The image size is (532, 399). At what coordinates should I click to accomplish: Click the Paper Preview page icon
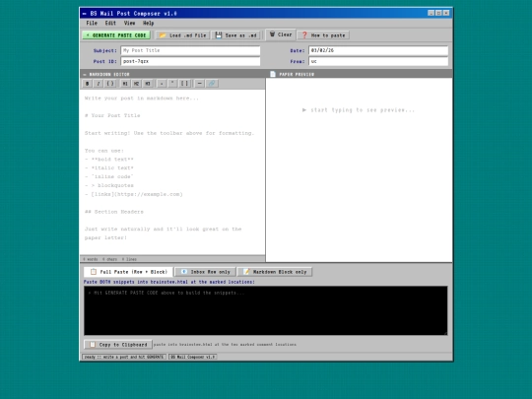[273, 74]
